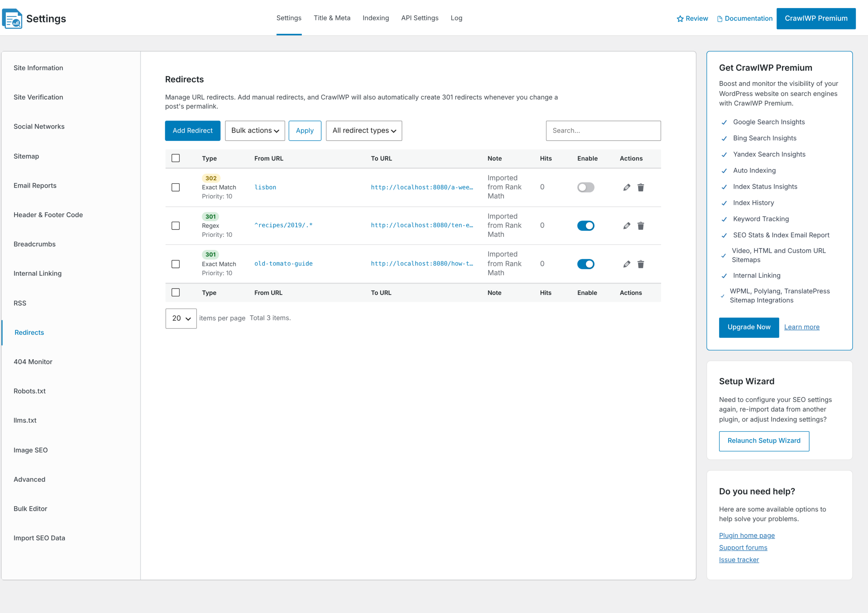Image resolution: width=868 pixels, height=613 pixels.
Task: Select the ^recipes/2019/.* row checkbox
Action: click(x=175, y=226)
